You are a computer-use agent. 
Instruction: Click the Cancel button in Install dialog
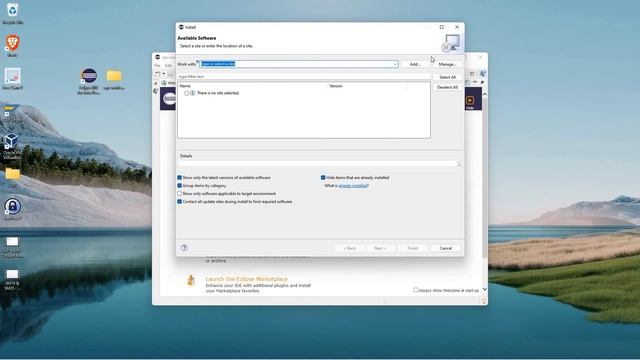coord(445,248)
